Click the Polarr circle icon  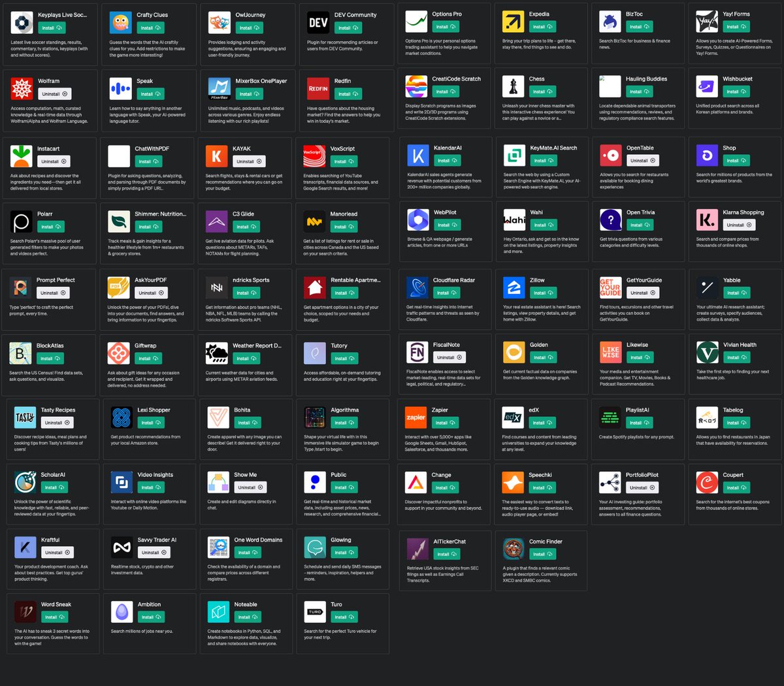pos(22,222)
